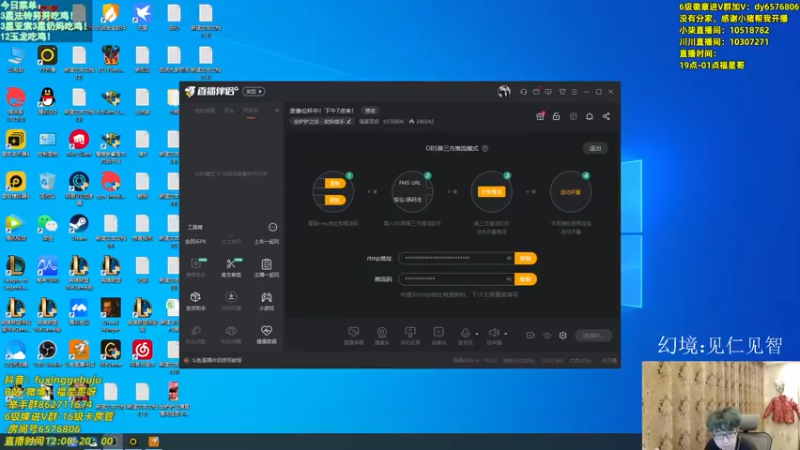This screenshot has width=800, height=450.
Task: Click the exit OBS mode button
Action: [595, 148]
